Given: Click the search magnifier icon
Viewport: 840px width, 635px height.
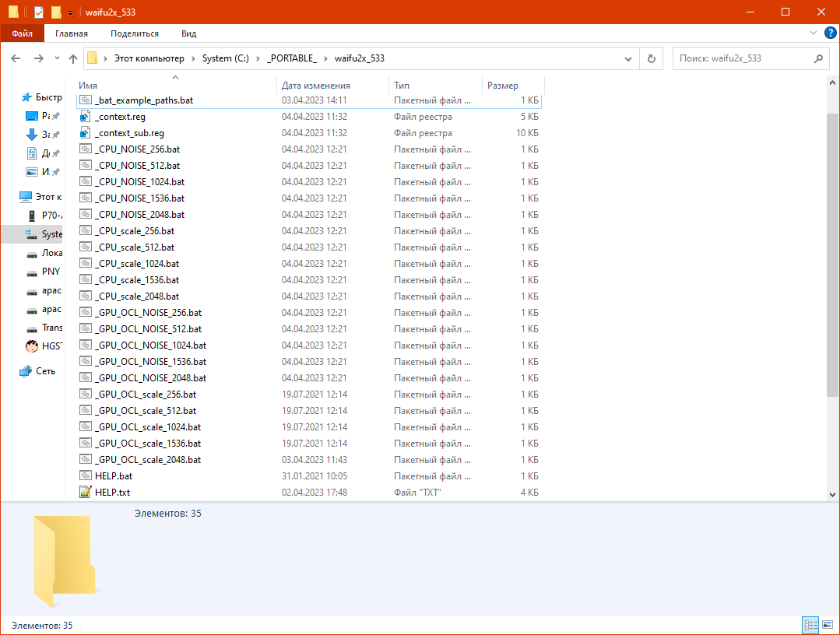Looking at the screenshot, I should pyautogui.click(x=818, y=58).
